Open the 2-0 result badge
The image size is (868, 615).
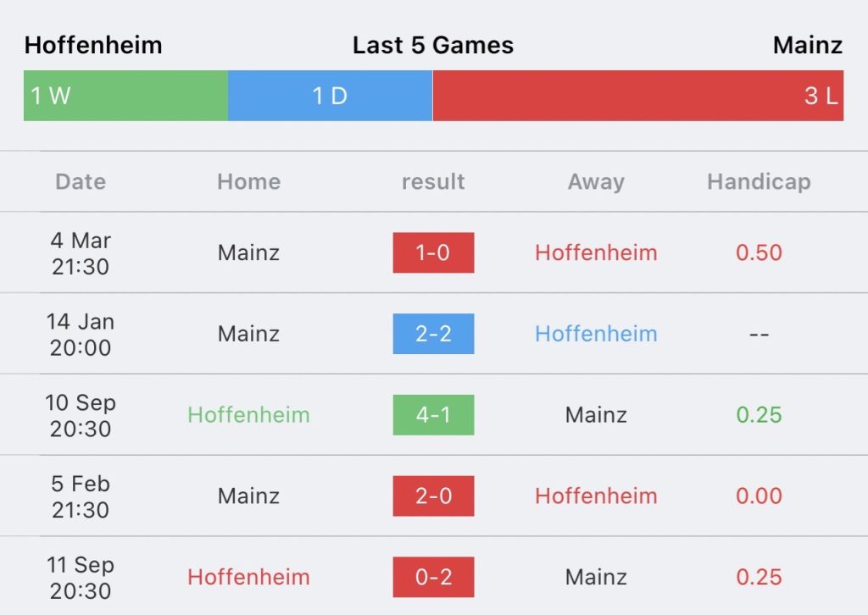tap(433, 496)
